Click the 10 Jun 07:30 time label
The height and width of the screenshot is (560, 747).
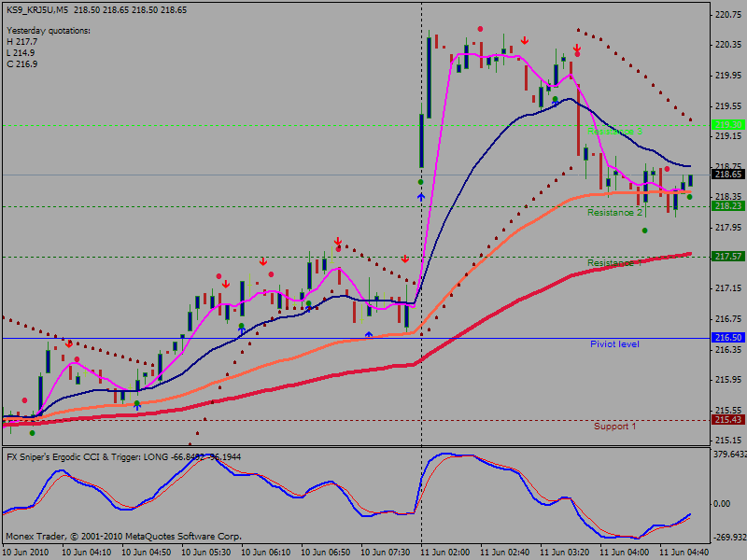pos(386,553)
